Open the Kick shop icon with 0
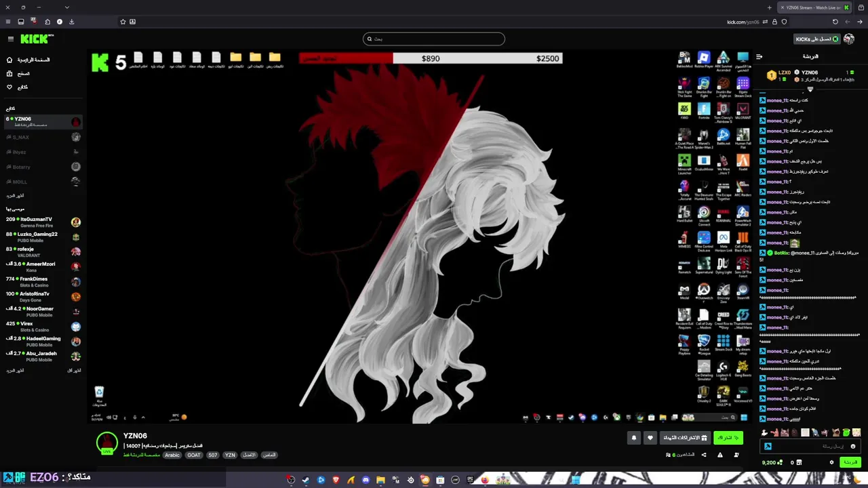The width and height of the screenshot is (868, 488). pyautogui.click(x=796, y=462)
